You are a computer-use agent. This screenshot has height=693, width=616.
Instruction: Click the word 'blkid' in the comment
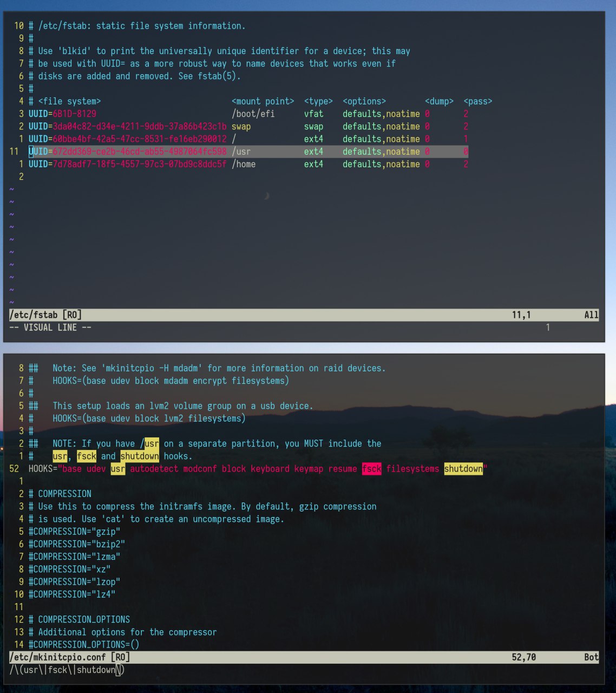point(74,51)
